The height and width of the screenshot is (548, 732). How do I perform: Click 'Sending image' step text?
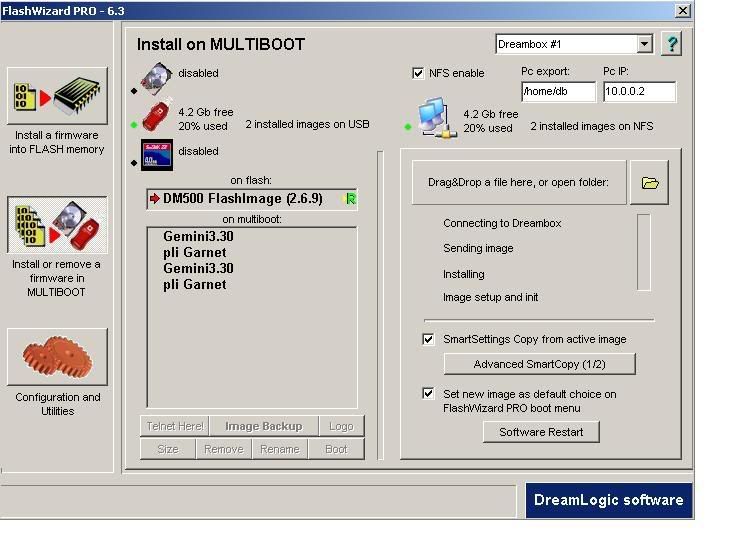click(478, 248)
